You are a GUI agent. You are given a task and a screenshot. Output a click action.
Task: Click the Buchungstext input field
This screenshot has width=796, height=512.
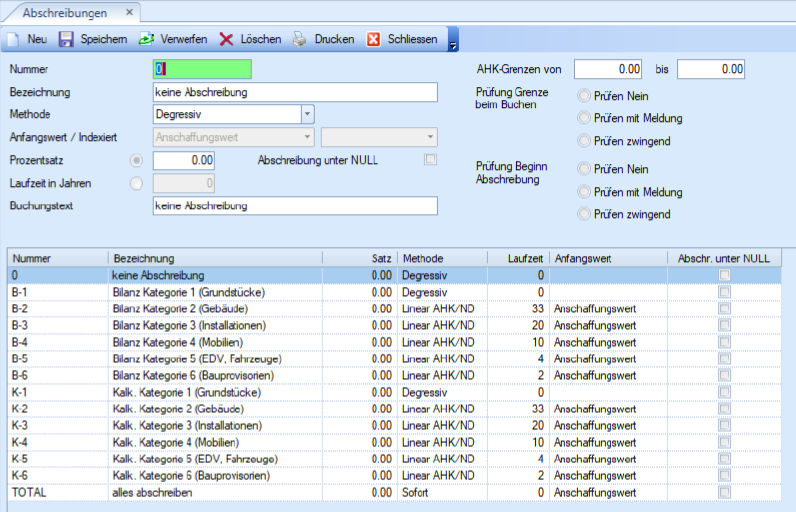[x=295, y=206]
